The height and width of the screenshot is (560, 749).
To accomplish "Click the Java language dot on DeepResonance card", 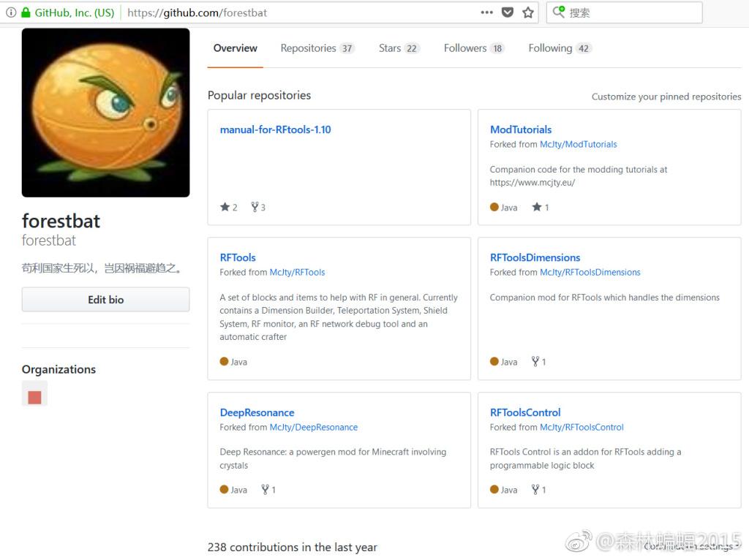I will tap(224, 489).
